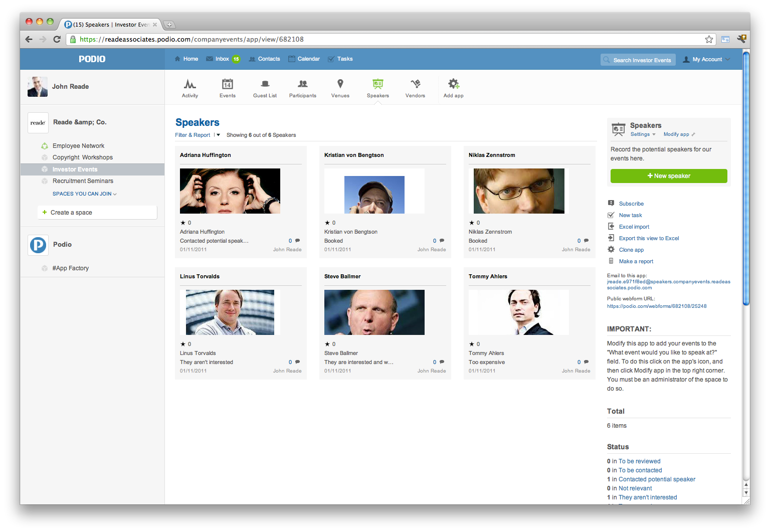Viewport: 770px width, 532px height.
Task: Open the Vendors app icon
Action: [415, 84]
